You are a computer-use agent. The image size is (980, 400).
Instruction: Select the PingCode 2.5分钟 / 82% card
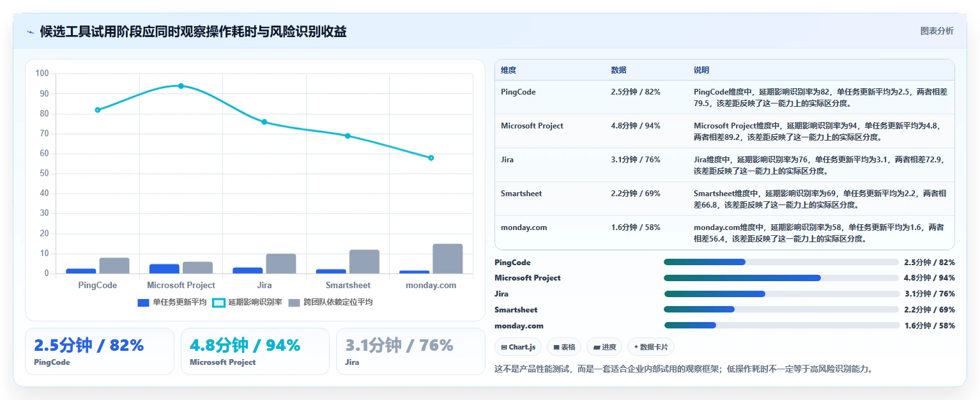pos(100,351)
